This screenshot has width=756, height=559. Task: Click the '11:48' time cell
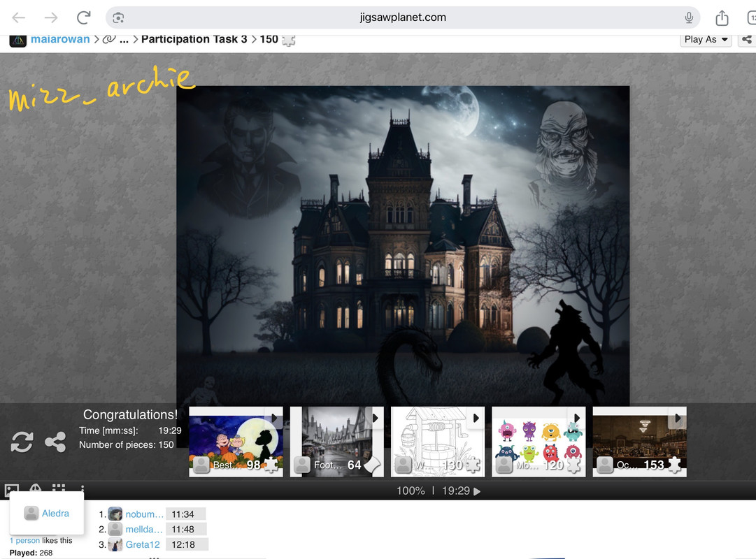pyautogui.click(x=186, y=529)
